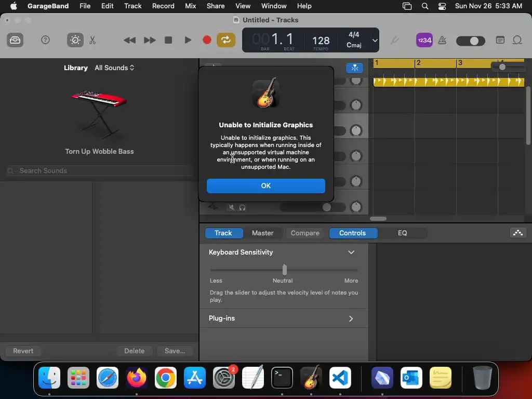Screen dimensions: 532x399
Task: Click the tracks area horizontal scrollbar
Action: click(x=378, y=219)
